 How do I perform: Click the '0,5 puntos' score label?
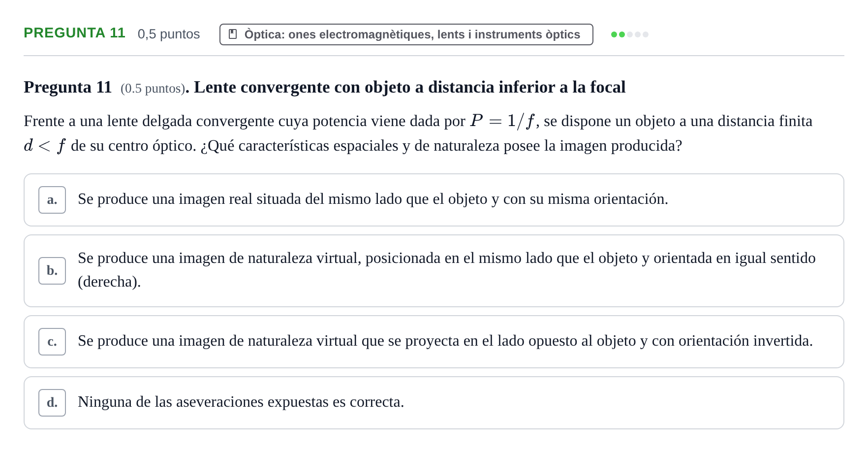point(169,34)
